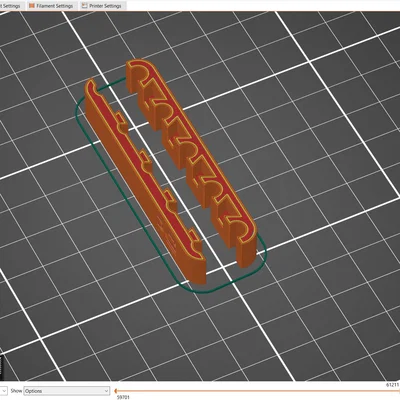
Task: Click the 61211 slider end value
Action: tap(393, 384)
